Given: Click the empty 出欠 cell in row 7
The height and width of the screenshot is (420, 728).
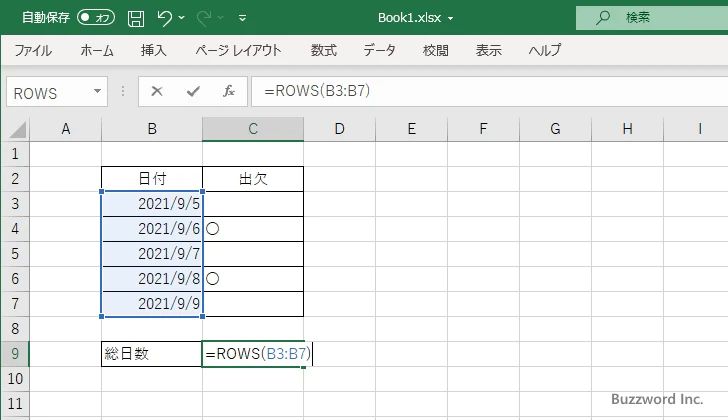Looking at the screenshot, I should pyautogui.click(x=253, y=304).
